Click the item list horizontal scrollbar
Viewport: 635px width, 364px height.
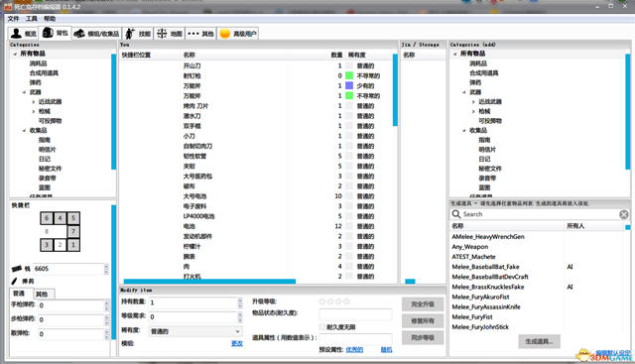click(209, 281)
